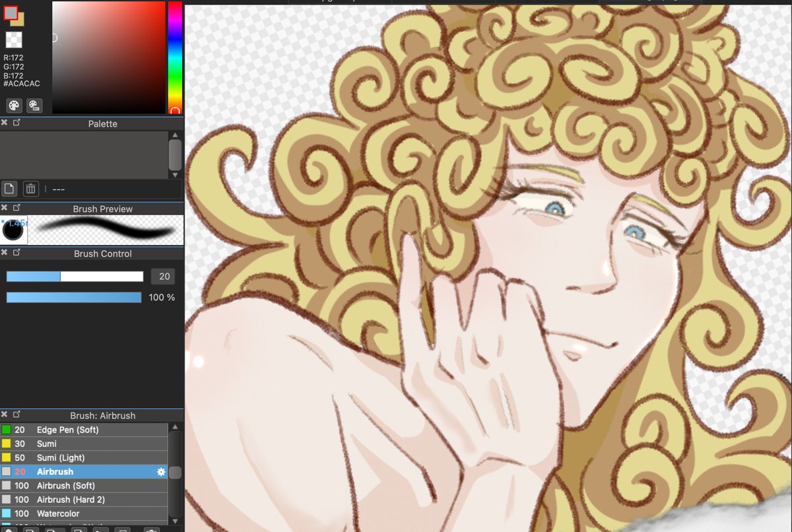Click the brush size value field showing 20
The width and height of the screenshot is (792, 532).
[163, 277]
